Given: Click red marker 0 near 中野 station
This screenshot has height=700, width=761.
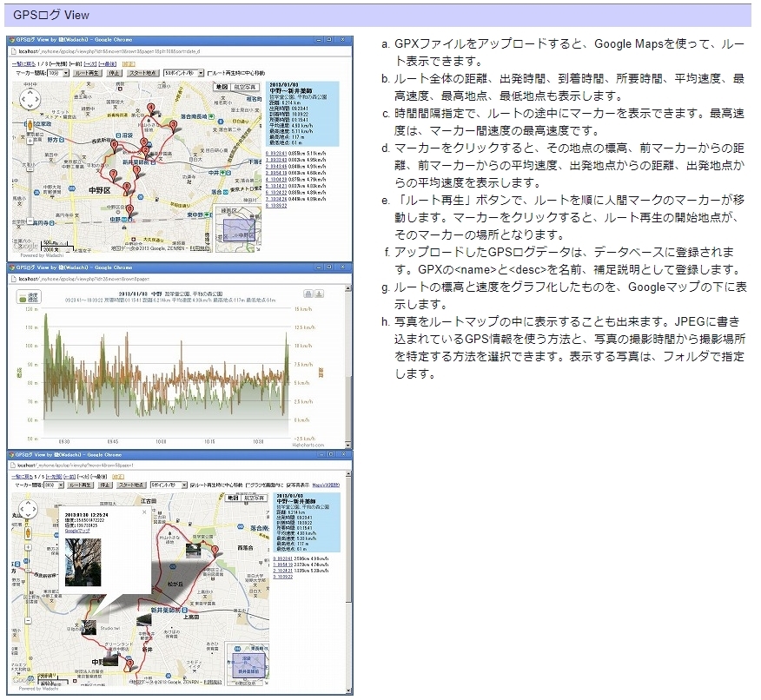Looking at the screenshot, I should pos(129,210).
